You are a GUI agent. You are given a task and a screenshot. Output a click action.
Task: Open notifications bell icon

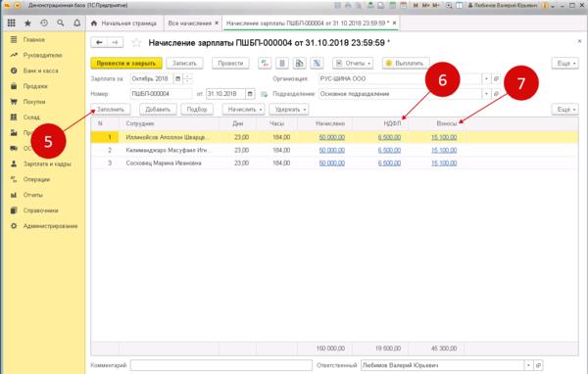(x=76, y=23)
